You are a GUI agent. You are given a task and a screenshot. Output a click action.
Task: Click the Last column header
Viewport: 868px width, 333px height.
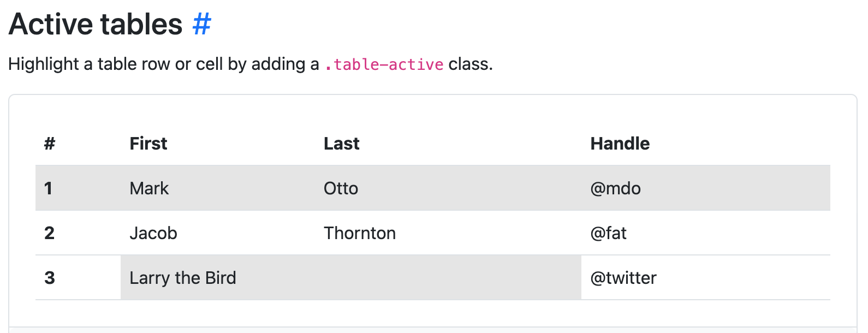(342, 144)
